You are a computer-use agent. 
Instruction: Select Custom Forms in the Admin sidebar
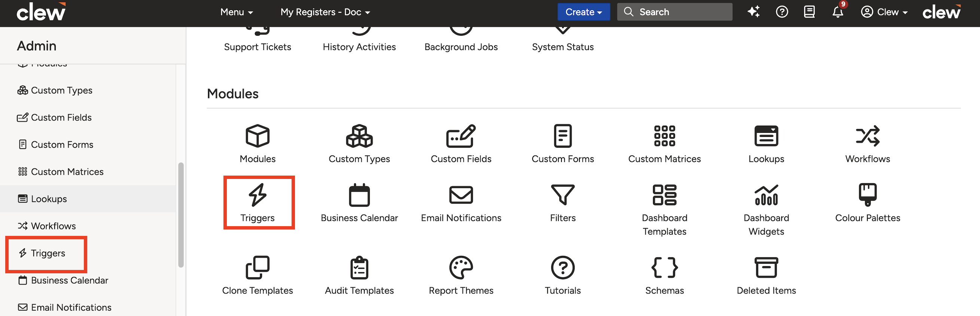(x=55, y=145)
